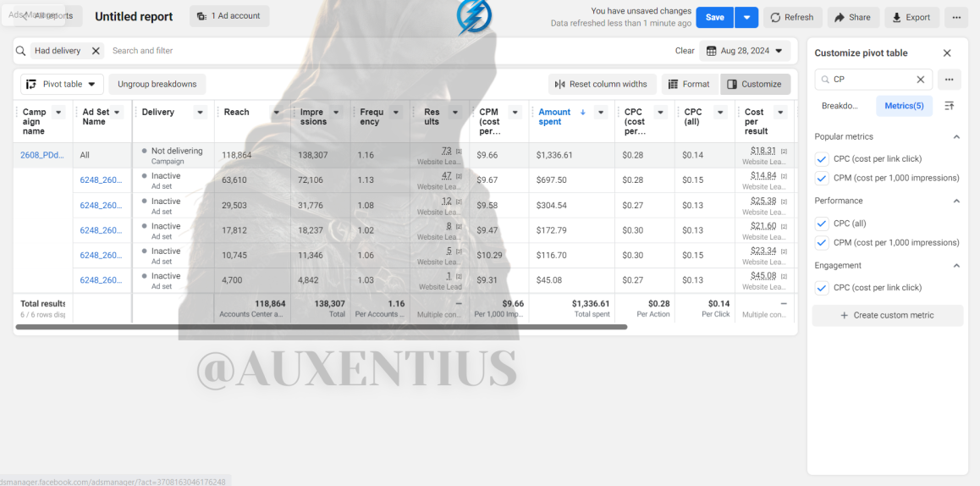Image resolution: width=980 pixels, height=486 pixels.
Task: Uncheck CPC (cost per link click) under Engagement
Action: point(823,288)
